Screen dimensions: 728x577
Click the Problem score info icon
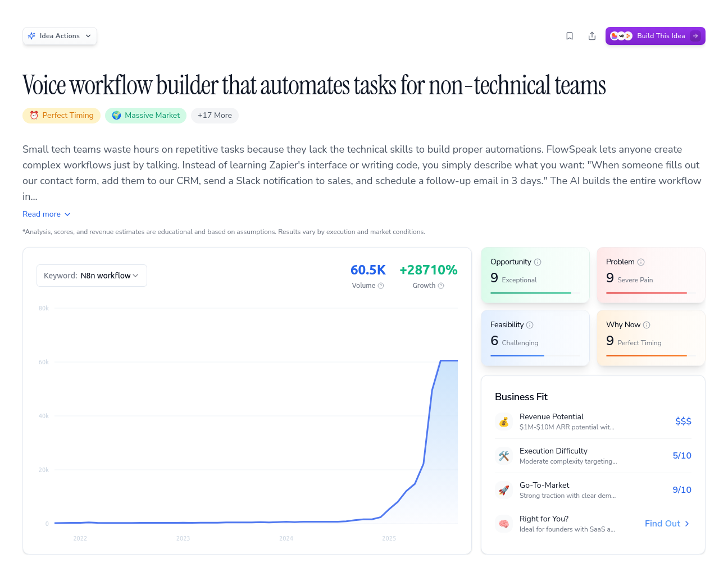point(642,262)
